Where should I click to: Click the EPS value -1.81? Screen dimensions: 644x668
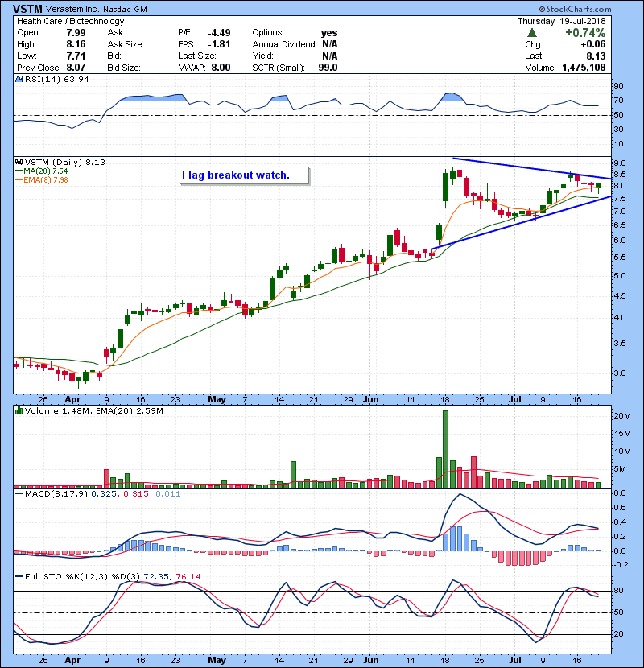[219, 44]
